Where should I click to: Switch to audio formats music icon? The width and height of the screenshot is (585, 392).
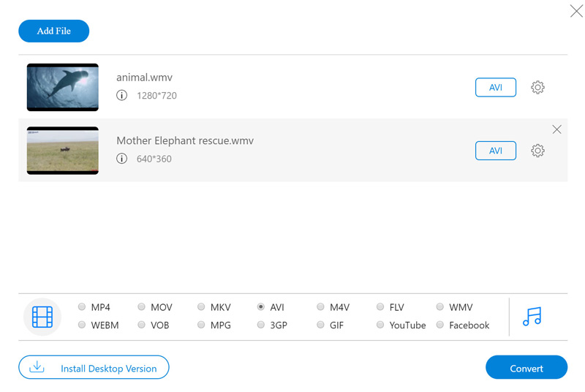point(532,317)
